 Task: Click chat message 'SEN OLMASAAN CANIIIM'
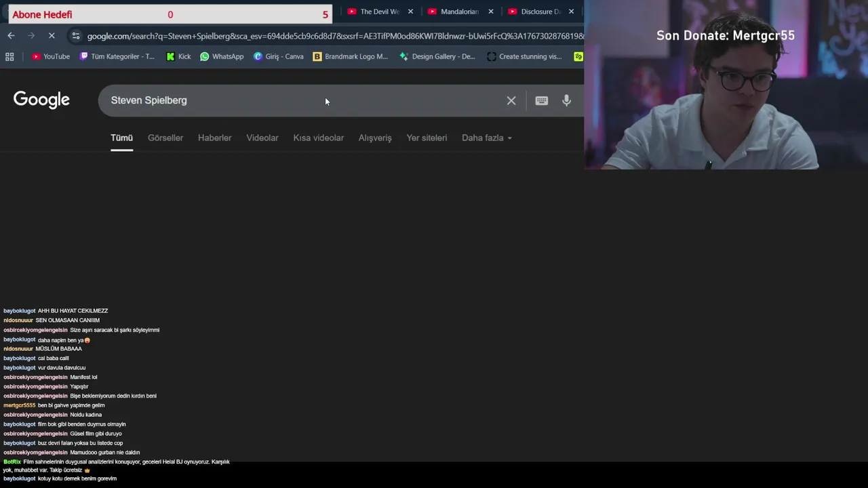click(x=67, y=321)
